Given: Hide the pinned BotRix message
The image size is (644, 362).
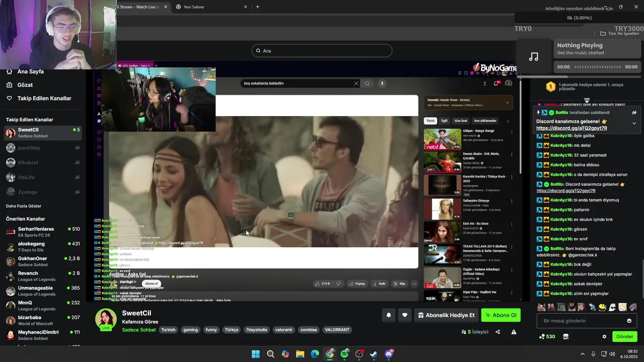Looking at the screenshot, I should click(634, 113).
